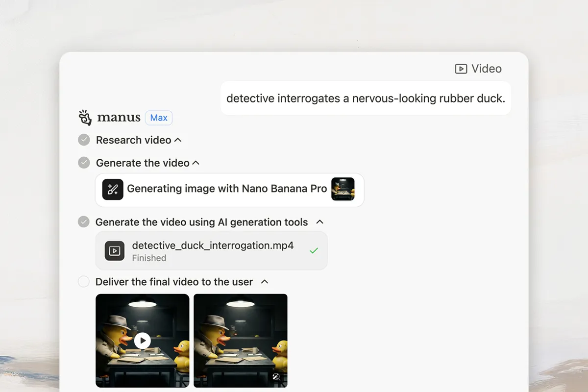Click the Max model badge

click(159, 118)
